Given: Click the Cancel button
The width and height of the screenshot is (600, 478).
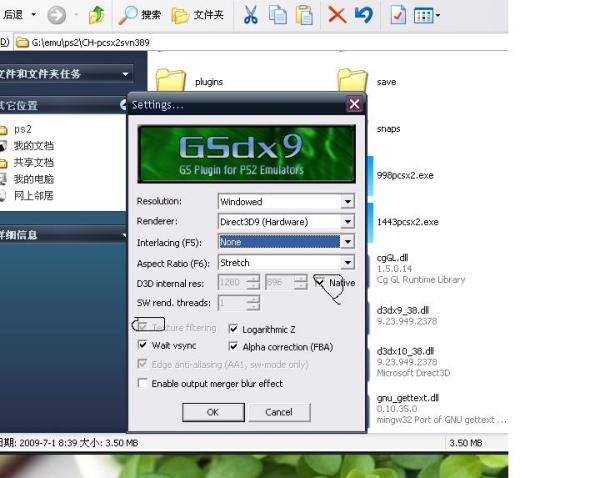Looking at the screenshot, I should (279, 412).
